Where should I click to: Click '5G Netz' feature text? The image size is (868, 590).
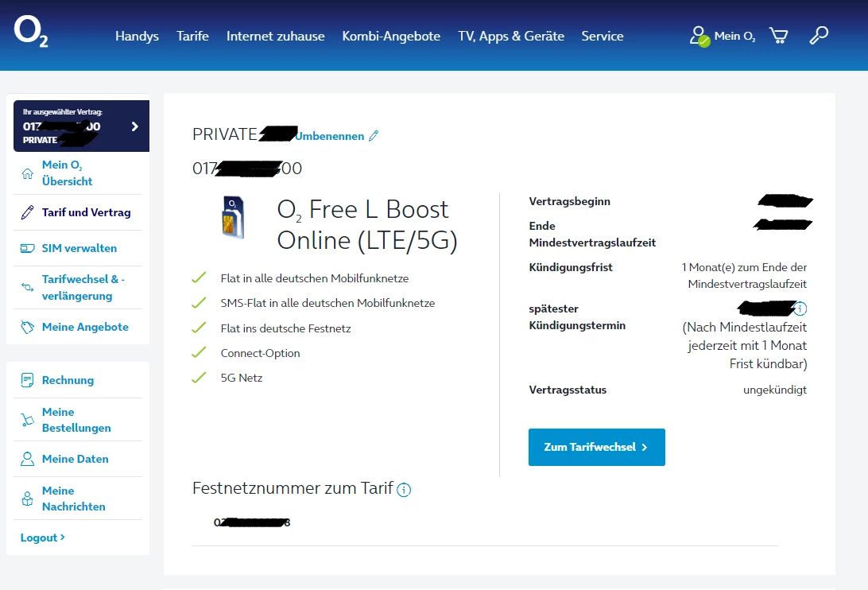coord(242,378)
